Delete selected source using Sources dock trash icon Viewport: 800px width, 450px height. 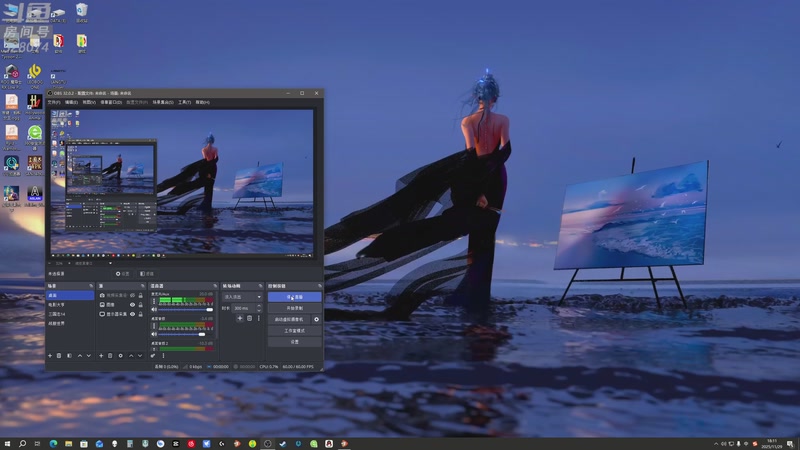(110, 356)
